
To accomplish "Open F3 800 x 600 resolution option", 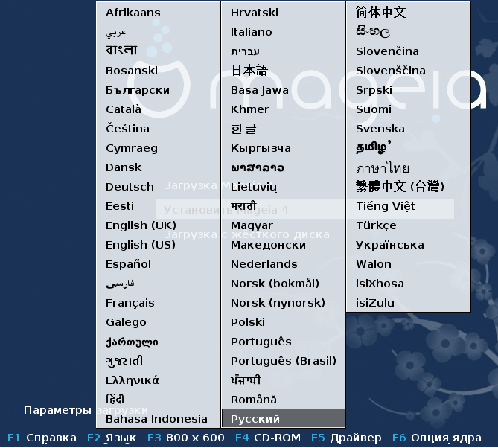I will pos(186,438).
